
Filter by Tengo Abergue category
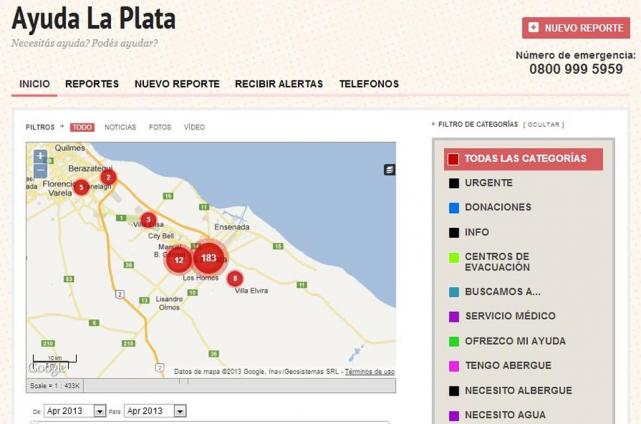(508, 366)
